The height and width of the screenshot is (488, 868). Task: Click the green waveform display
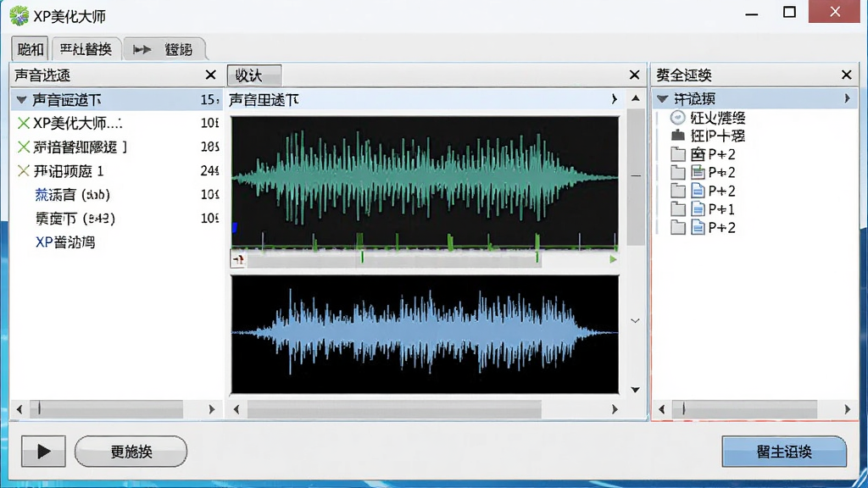425,183
